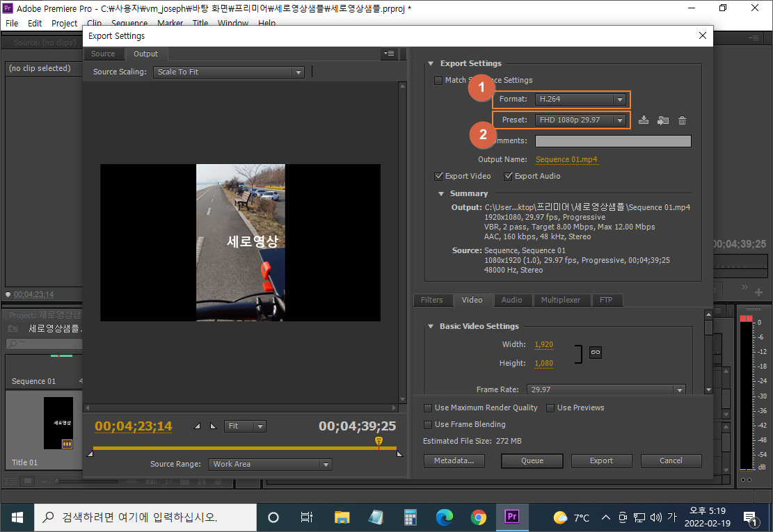The width and height of the screenshot is (773, 532).
Task: Open the Format dropdown showing H.264
Action: pyautogui.click(x=580, y=99)
